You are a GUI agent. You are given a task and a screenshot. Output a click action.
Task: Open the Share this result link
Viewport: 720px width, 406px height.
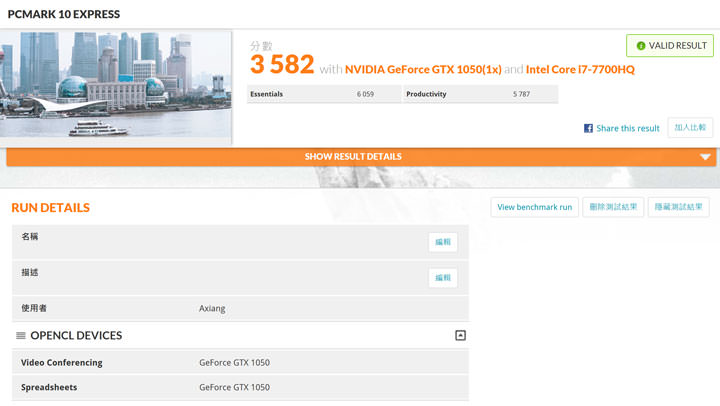coord(628,128)
